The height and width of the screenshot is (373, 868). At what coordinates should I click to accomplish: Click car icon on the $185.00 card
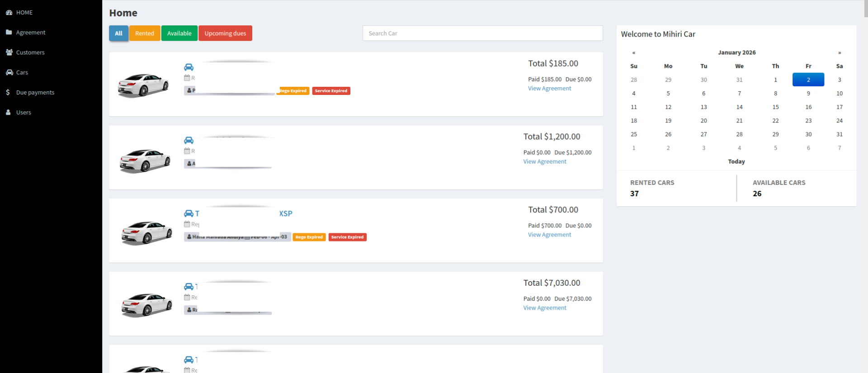pyautogui.click(x=189, y=67)
